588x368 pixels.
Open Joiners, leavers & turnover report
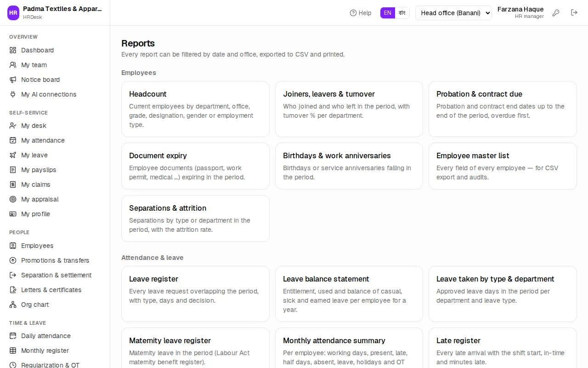349,109
